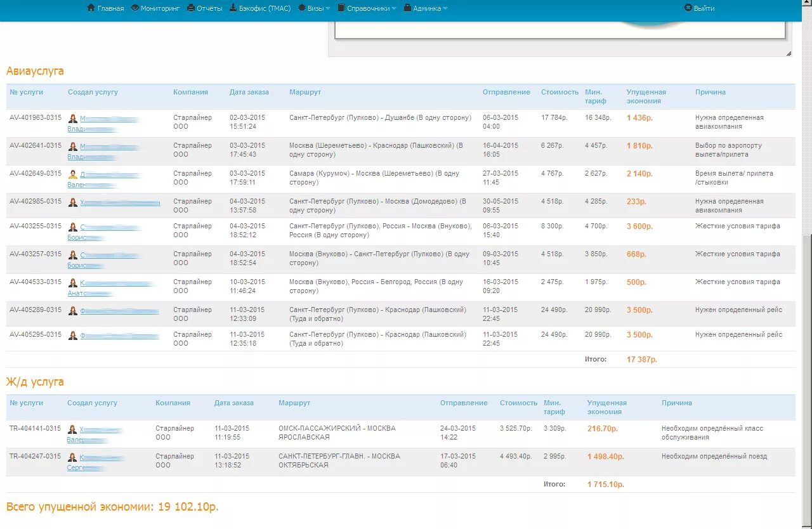812x529 pixels.
Task: Open creator link in row TR-404247-0315
Action: 95,462
